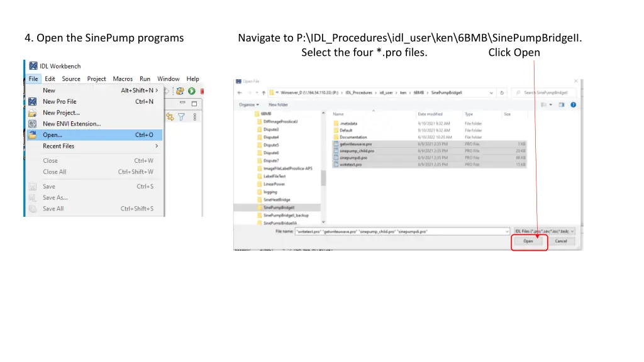Select the sinepumpdi.pro file
The width and height of the screenshot is (644, 362).
429,158
